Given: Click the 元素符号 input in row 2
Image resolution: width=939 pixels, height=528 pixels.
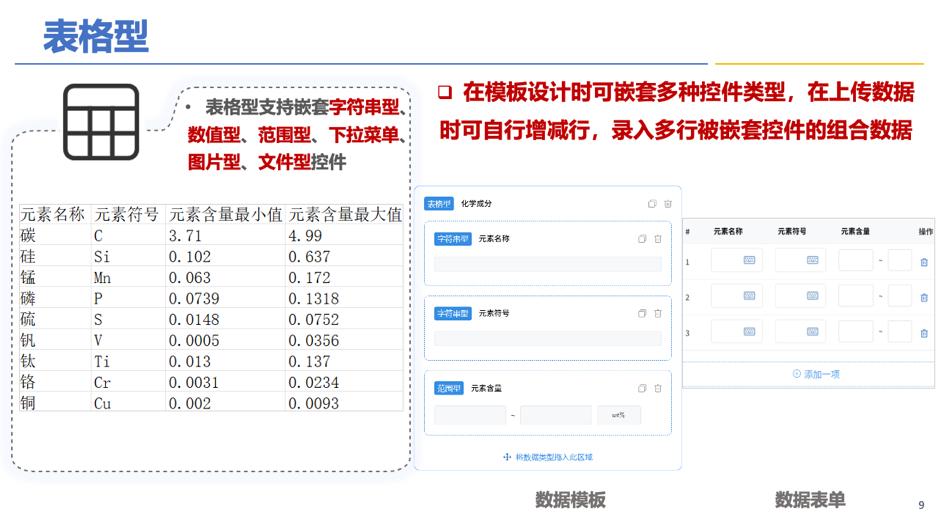Looking at the screenshot, I should point(800,296).
